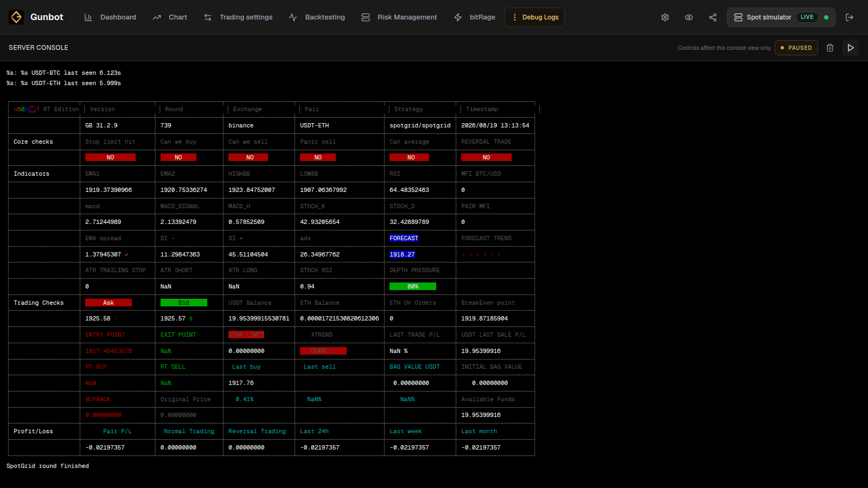Open Risk Management
The height and width of the screenshot is (488, 868).
tap(399, 17)
